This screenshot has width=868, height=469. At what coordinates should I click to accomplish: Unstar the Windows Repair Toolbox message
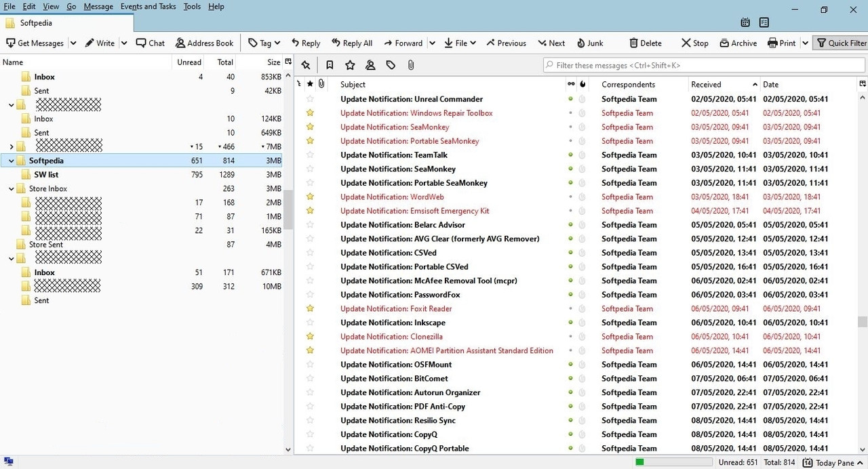click(310, 113)
